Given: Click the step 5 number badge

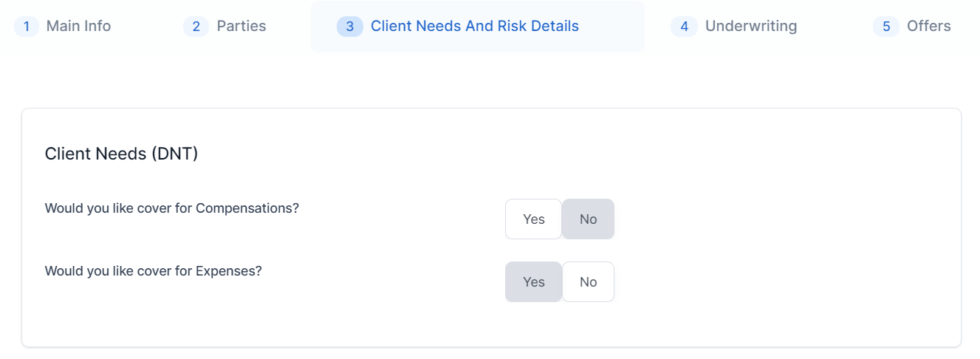Looking at the screenshot, I should [886, 27].
